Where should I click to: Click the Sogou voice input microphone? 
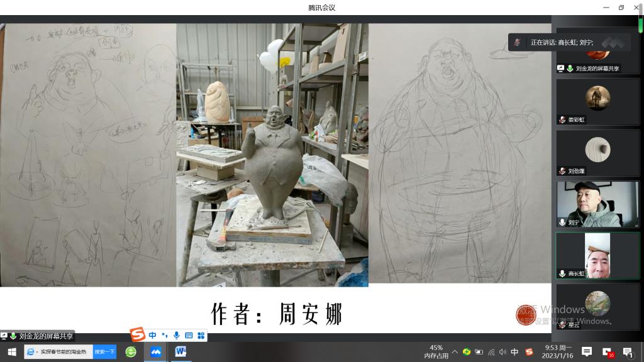coord(177,336)
